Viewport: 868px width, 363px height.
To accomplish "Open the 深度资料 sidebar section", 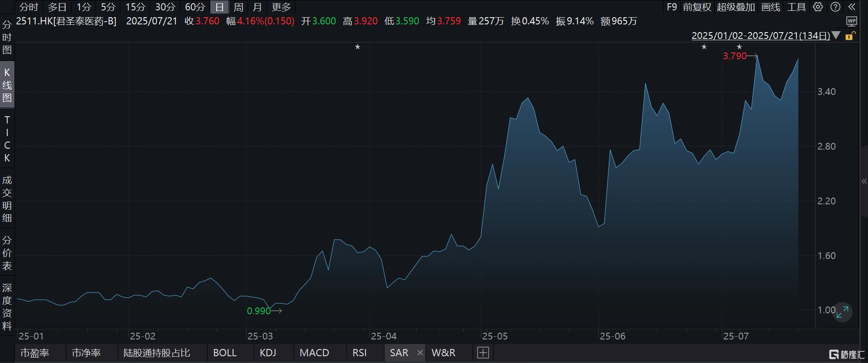I will point(7,307).
